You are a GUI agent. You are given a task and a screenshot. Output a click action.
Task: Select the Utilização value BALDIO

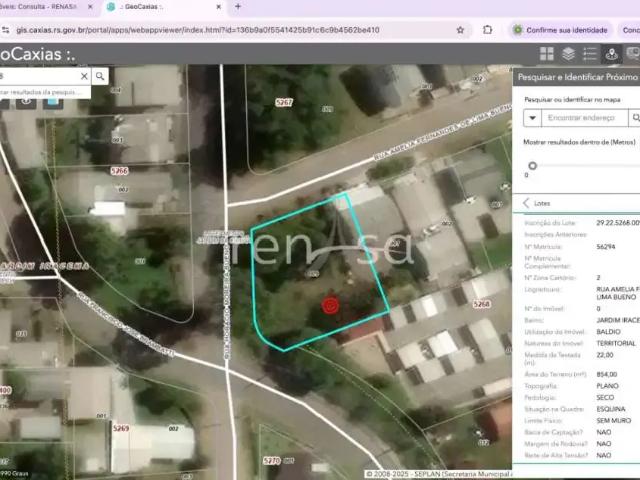click(x=608, y=332)
